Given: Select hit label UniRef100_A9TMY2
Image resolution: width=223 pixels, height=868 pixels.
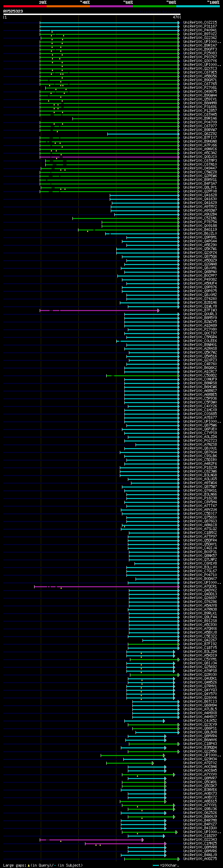Looking at the screenshot, I should [x=200, y=207].
